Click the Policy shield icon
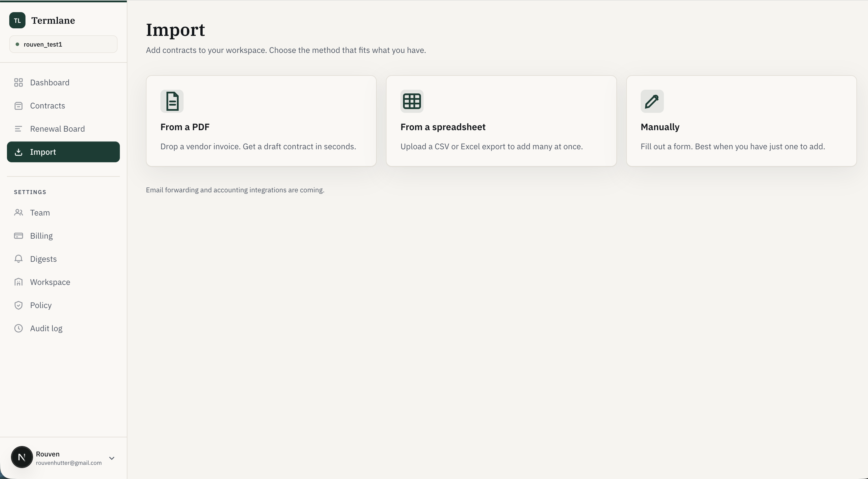This screenshot has height=479, width=868. [19, 305]
